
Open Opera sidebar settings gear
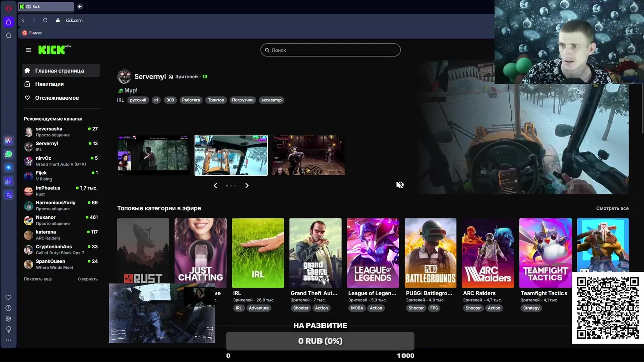click(8, 319)
